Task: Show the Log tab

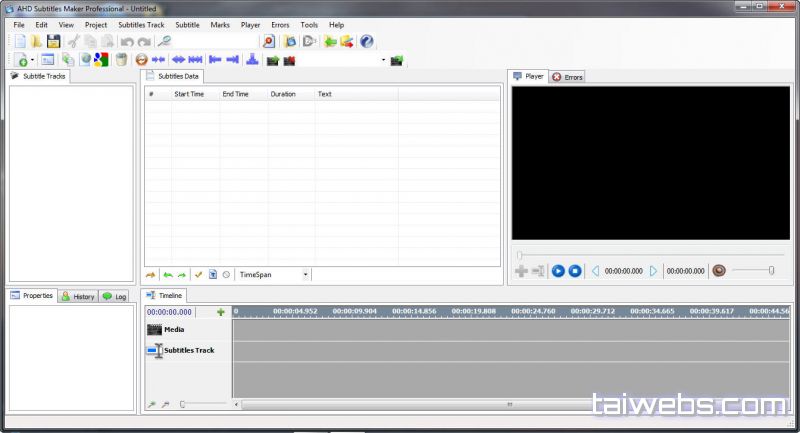Action: pos(115,296)
